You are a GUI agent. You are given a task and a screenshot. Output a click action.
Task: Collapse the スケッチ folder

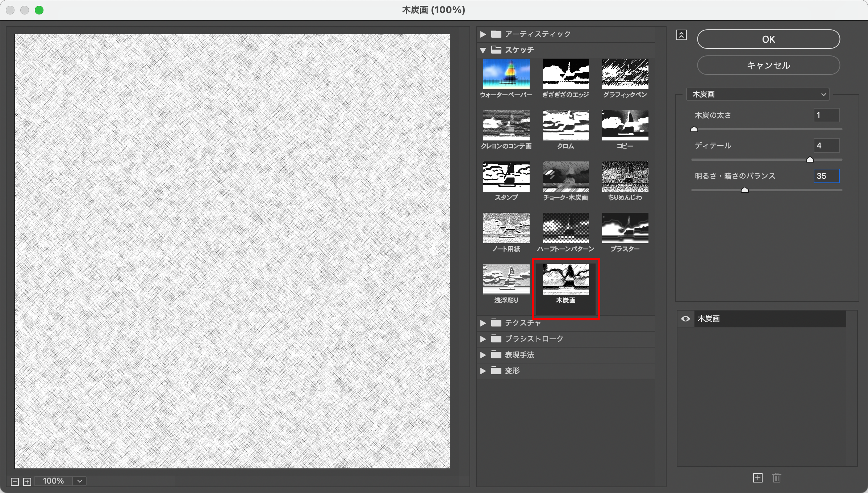pos(483,50)
